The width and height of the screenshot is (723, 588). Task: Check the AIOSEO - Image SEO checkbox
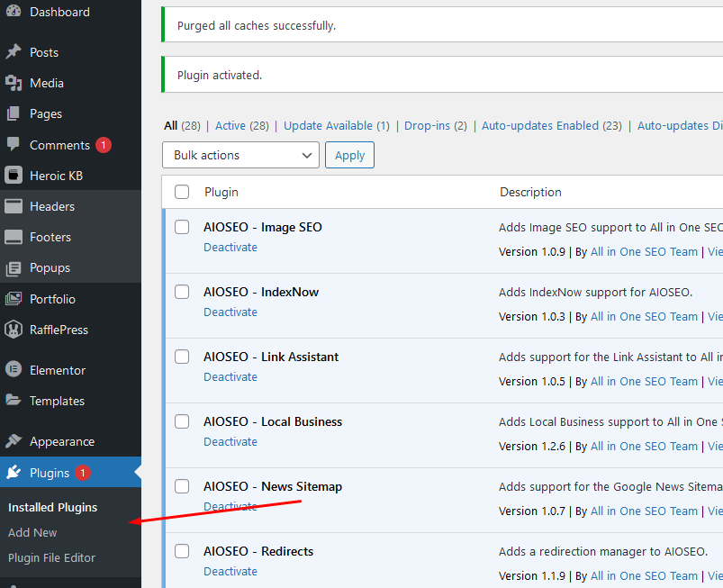click(x=182, y=227)
